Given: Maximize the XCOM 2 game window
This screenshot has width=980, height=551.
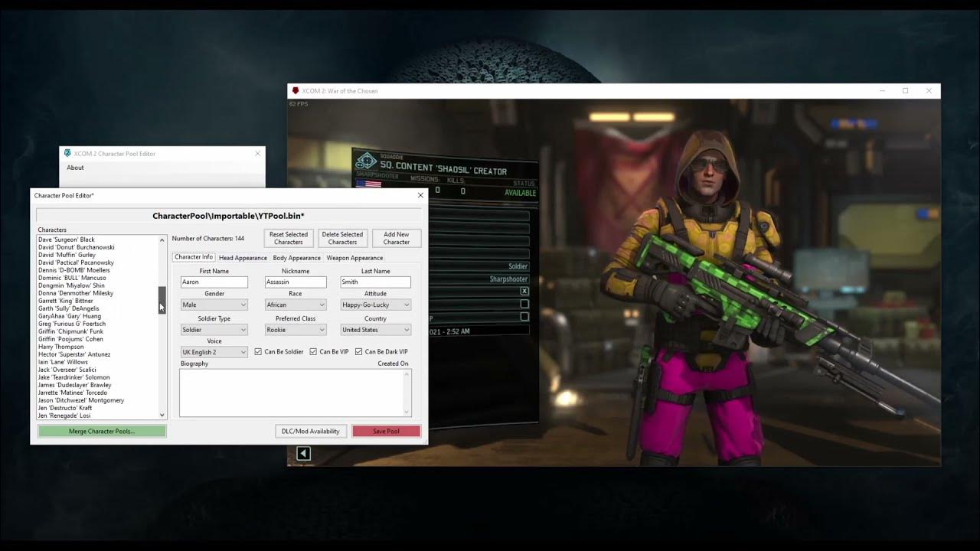Looking at the screenshot, I should coord(905,90).
